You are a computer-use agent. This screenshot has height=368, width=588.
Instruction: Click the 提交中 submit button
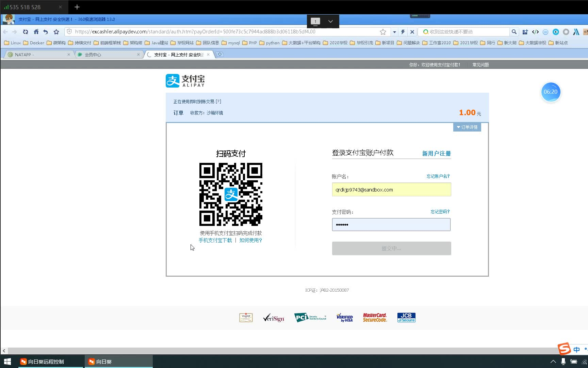(x=391, y=248)
